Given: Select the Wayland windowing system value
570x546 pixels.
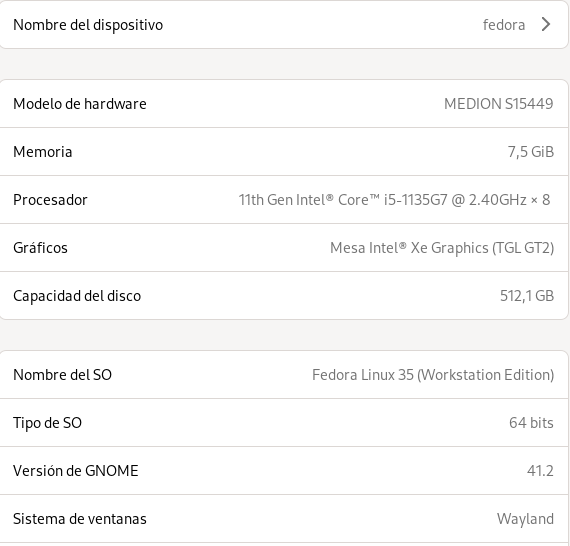Looking at the screenshot, I should pyautogui.click(x=525, y=519).
